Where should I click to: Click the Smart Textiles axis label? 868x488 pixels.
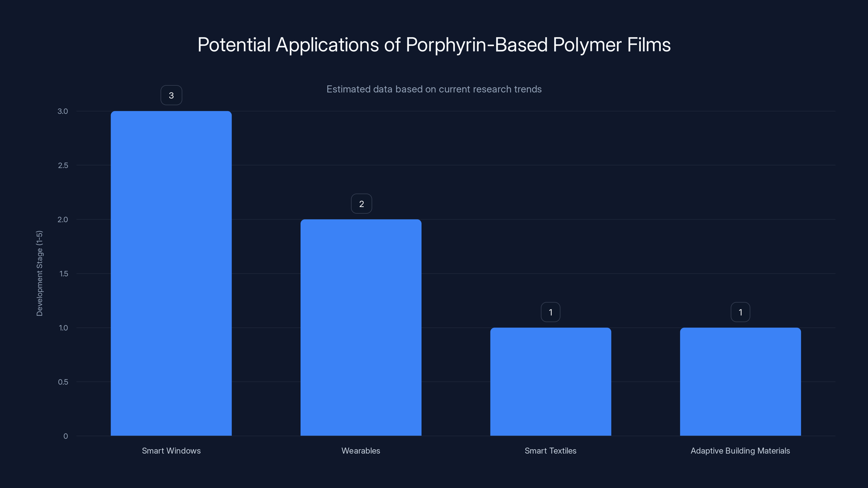[551, 451]
